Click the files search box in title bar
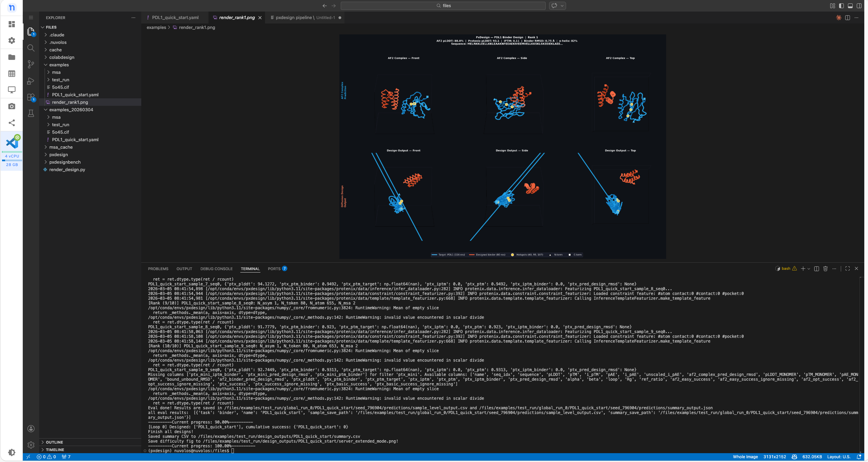The image size is (868, 462). 443,6
